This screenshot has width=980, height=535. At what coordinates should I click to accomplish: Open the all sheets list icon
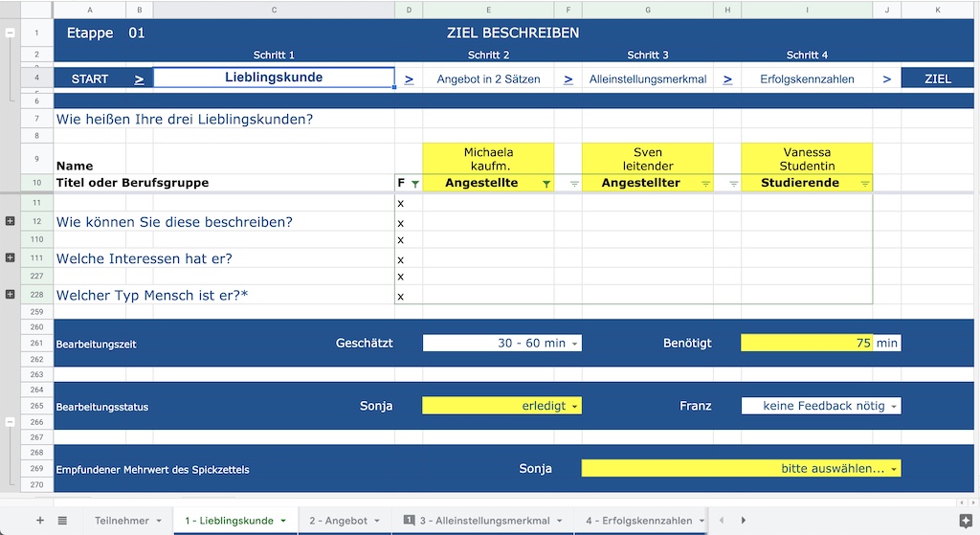click(x=62, y=520)
